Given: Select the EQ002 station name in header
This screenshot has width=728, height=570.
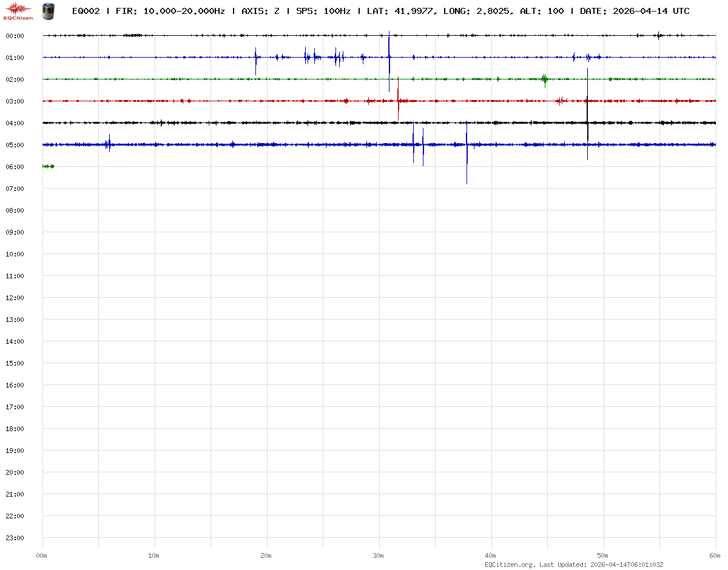Looking at the screenshot, I should point(86,11).
